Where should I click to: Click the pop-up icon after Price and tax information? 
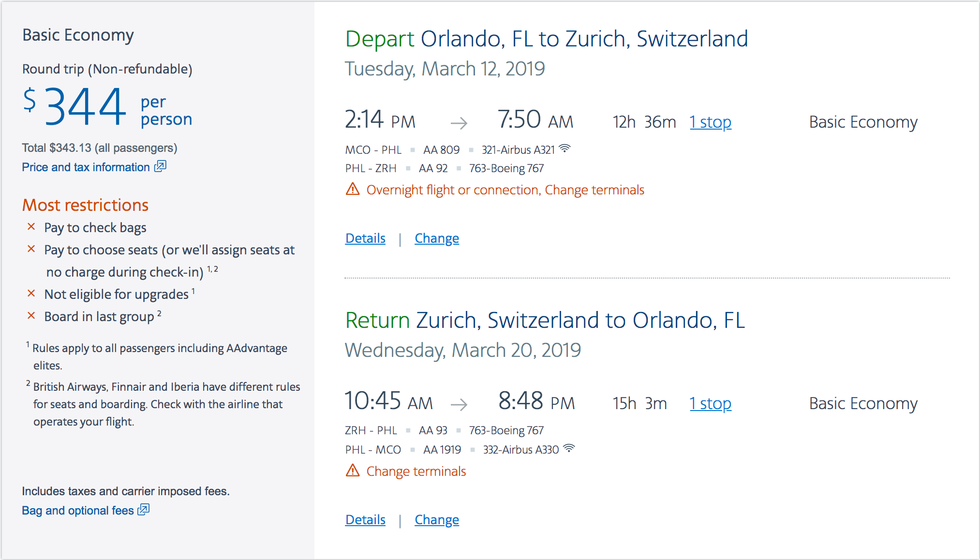[x=160, y=166]
